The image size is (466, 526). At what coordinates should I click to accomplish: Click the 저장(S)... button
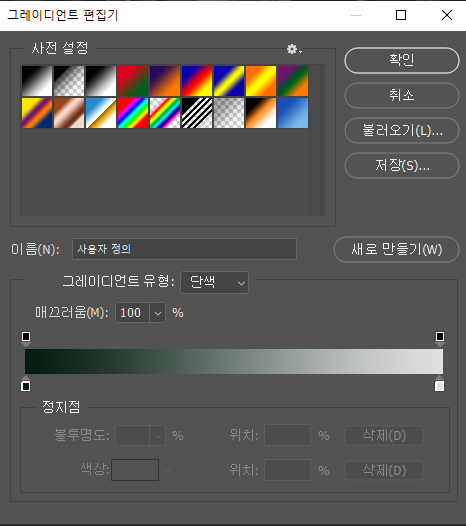pyautogui.click(x=402, y=165)
